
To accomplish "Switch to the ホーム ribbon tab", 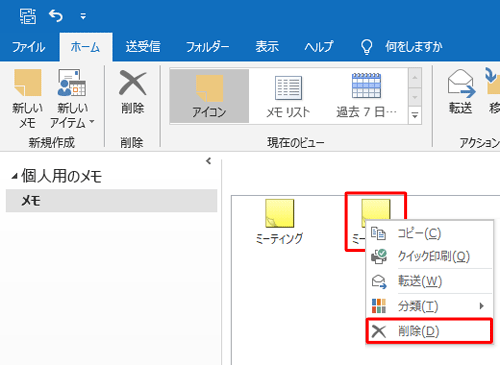I will coord(86,47).
